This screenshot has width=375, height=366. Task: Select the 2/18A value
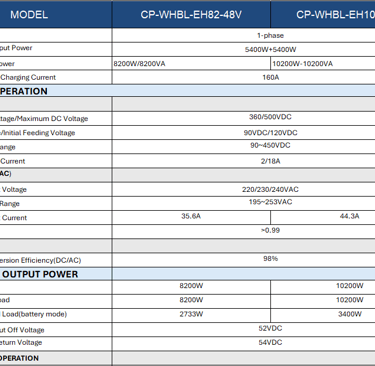pyautogui.click(x=270, y=161)
